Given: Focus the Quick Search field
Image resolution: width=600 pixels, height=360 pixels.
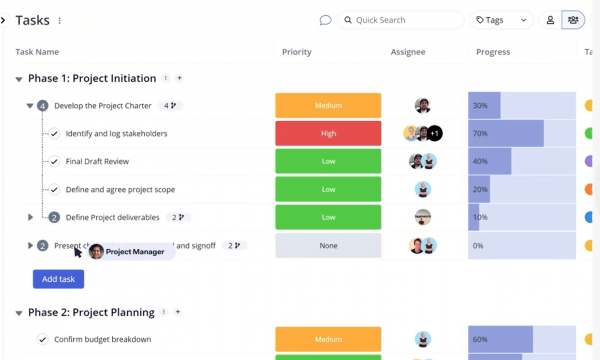Looking at the screenshot, I should pyautogui.click(x=401, y=20).
